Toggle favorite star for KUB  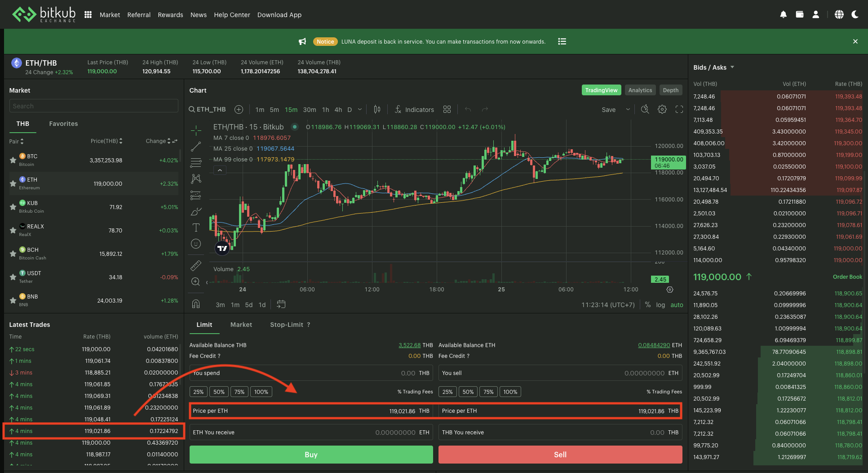click(13, 207)
